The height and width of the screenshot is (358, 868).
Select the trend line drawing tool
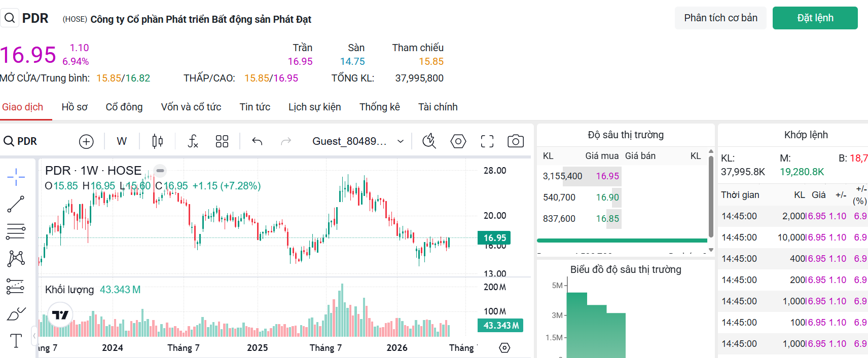(16, 204)
